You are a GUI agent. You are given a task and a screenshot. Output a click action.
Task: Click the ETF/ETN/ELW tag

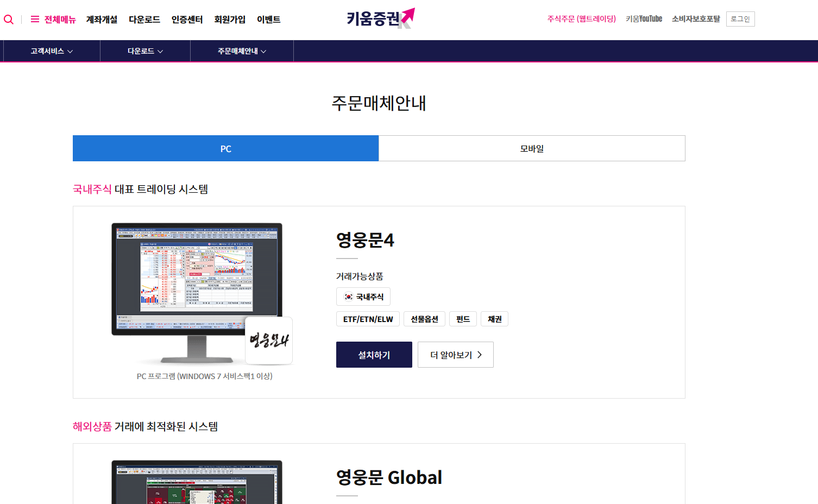[x=368, y=319]
